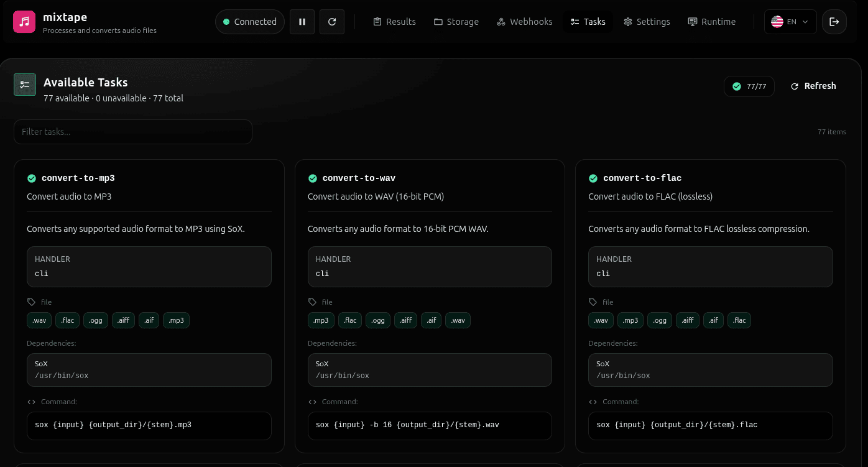Focus the Filter tasks input field
Image resolution: width=868 pixels, height=467 pixels.
[133, 132]
